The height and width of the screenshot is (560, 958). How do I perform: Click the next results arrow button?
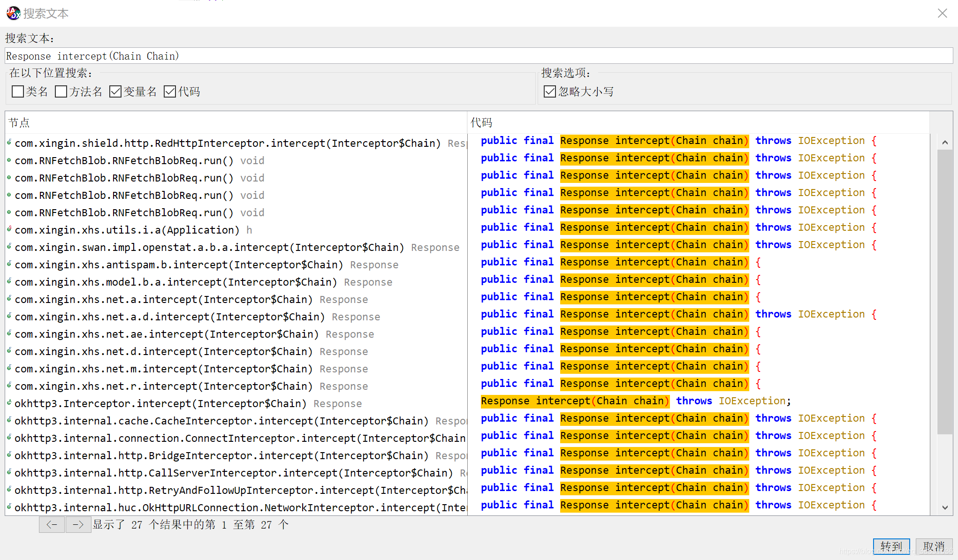[x=78, y=524]
